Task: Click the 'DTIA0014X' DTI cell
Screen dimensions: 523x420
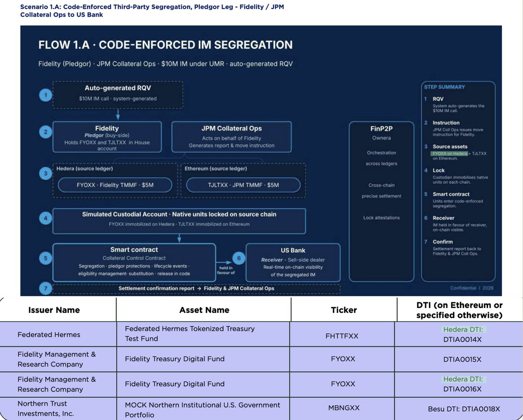Action: pyautogui.click(x=462, y=339)
